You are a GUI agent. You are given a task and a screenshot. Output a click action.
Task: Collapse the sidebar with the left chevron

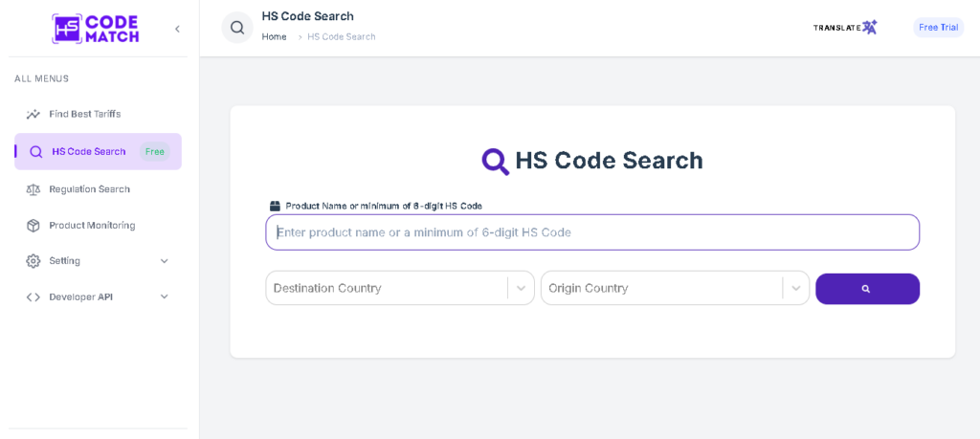[177, 29]
